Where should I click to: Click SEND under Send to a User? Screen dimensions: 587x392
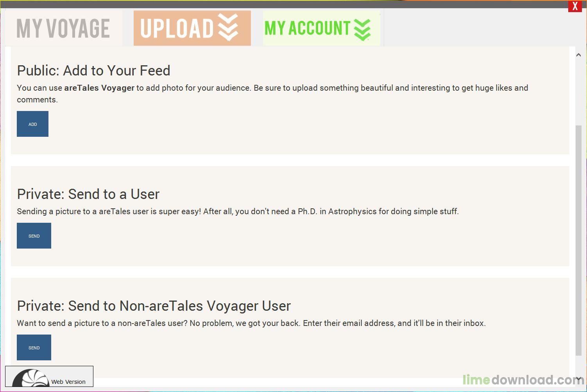pos(34,236)
